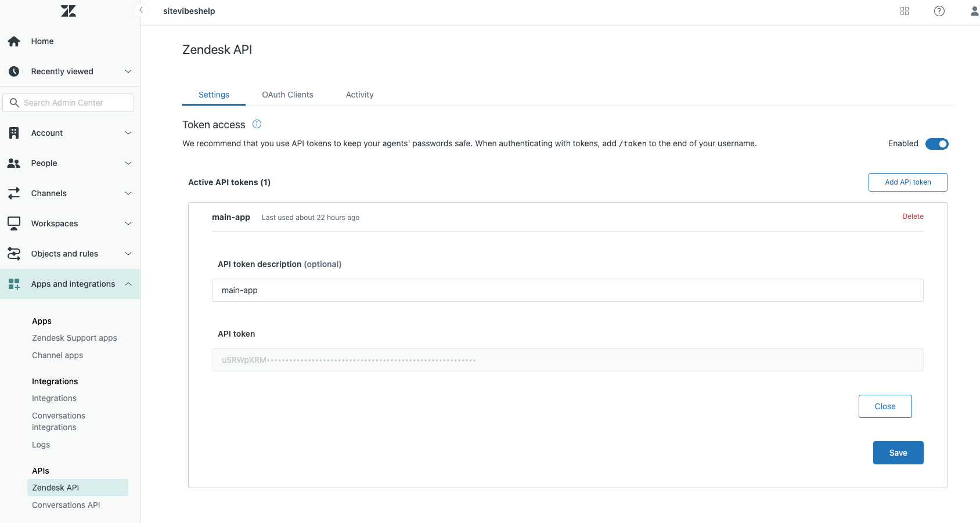Image resolution: width=980 pixels, height=523 pixels.
Task: Expand the Recently viewed chevron
Action: 128,71
